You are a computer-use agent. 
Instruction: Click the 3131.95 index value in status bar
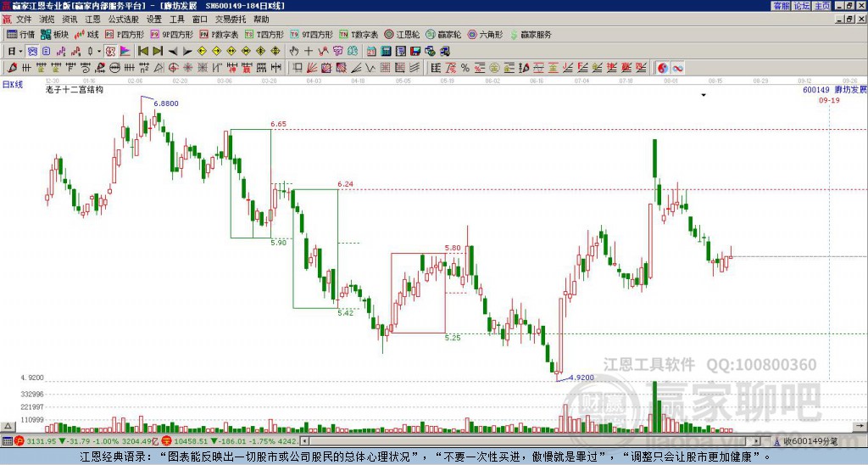[x=41, y=441]
